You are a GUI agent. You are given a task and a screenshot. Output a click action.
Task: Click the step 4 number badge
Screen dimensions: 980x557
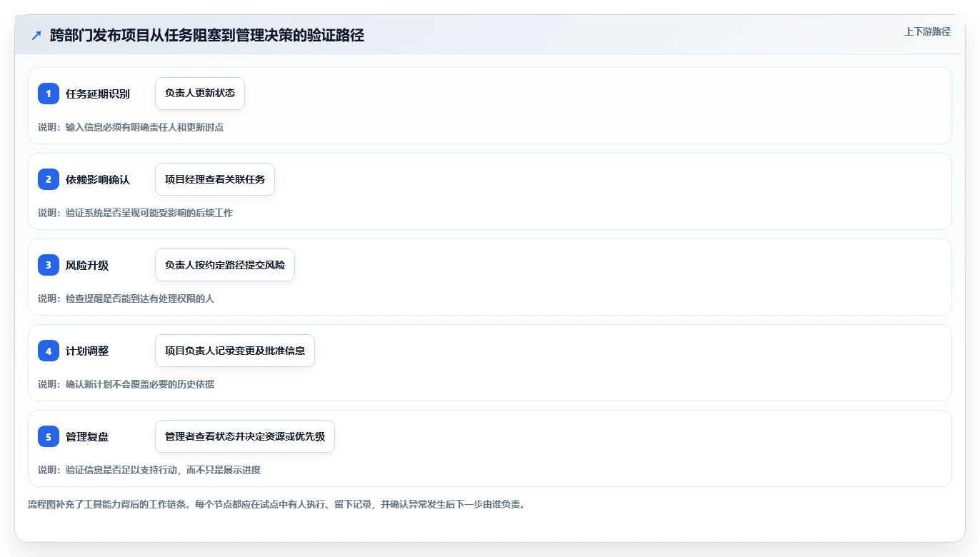tap(49, 351)
